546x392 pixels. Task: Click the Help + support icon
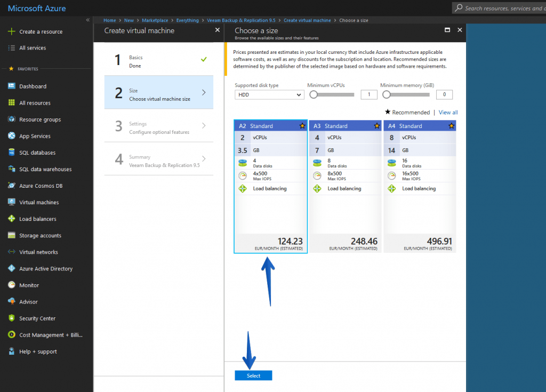tap(12, 351)
